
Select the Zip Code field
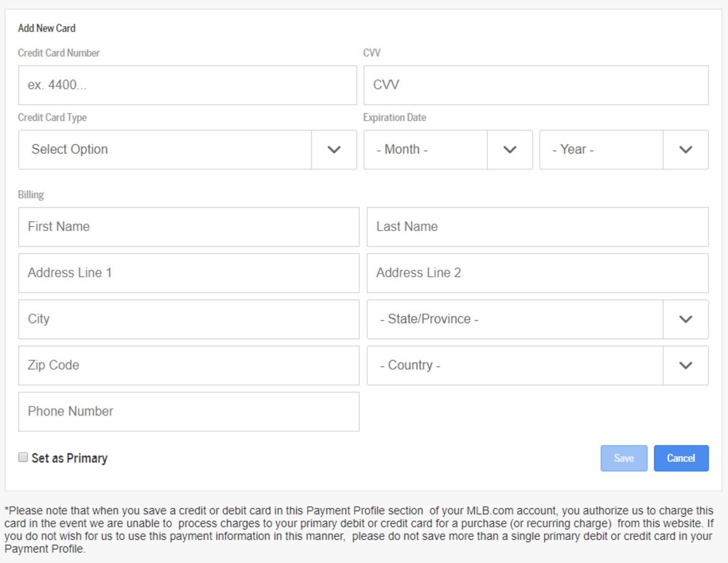(x=189, y=365)
